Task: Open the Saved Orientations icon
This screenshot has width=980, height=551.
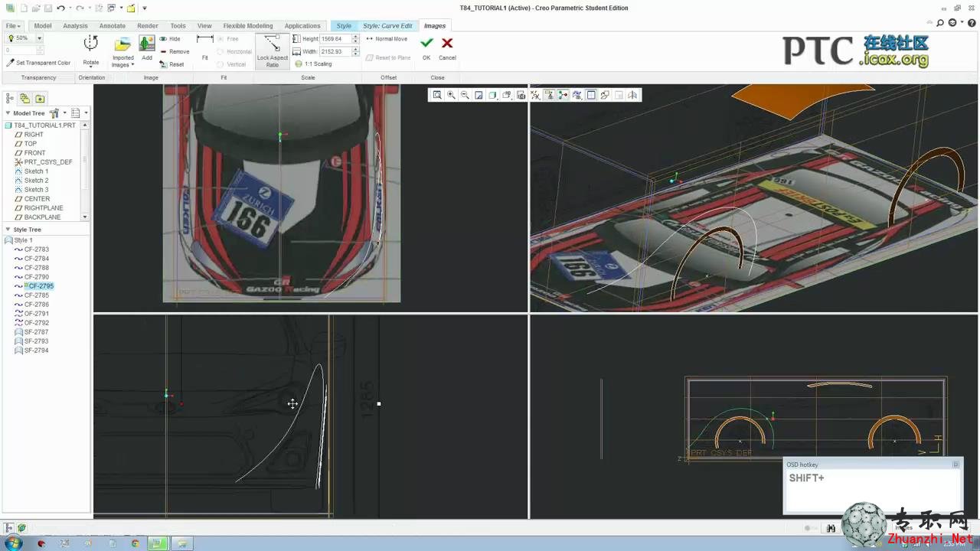Action: coord(507,95)
